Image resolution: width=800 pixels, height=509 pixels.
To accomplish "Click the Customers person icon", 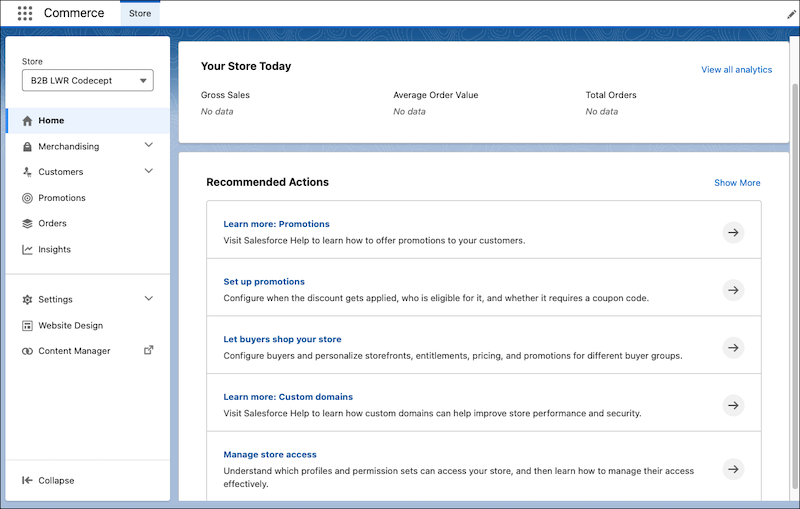I will 28,172.
